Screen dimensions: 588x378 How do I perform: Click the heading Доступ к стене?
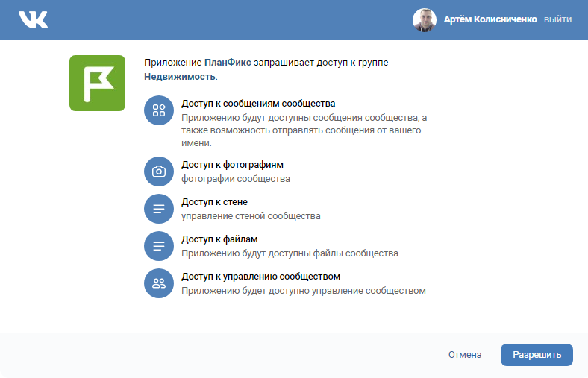[214, 202]
